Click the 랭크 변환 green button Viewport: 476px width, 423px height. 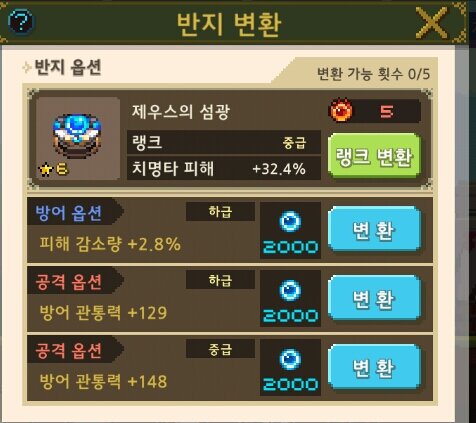tap(374, 156)
